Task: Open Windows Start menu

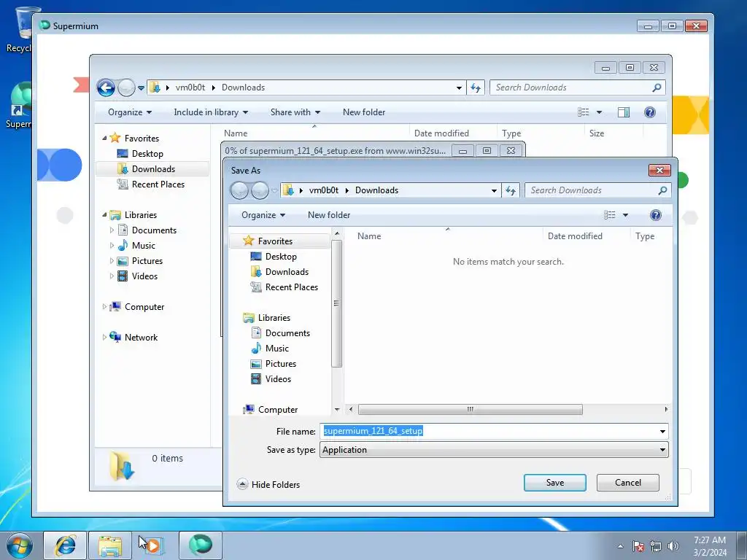Action: click(x=20, y=545)
